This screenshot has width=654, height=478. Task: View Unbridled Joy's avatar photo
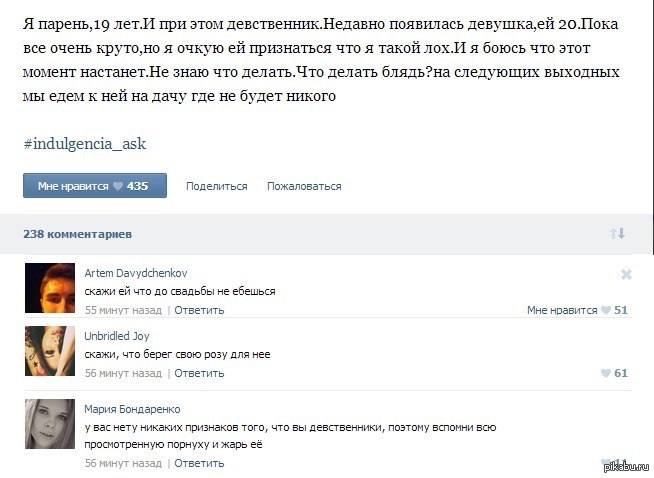[50, 351]
